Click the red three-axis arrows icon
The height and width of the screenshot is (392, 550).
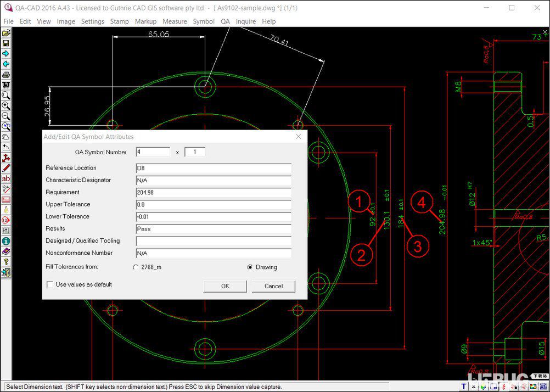[x=6, y=158]
